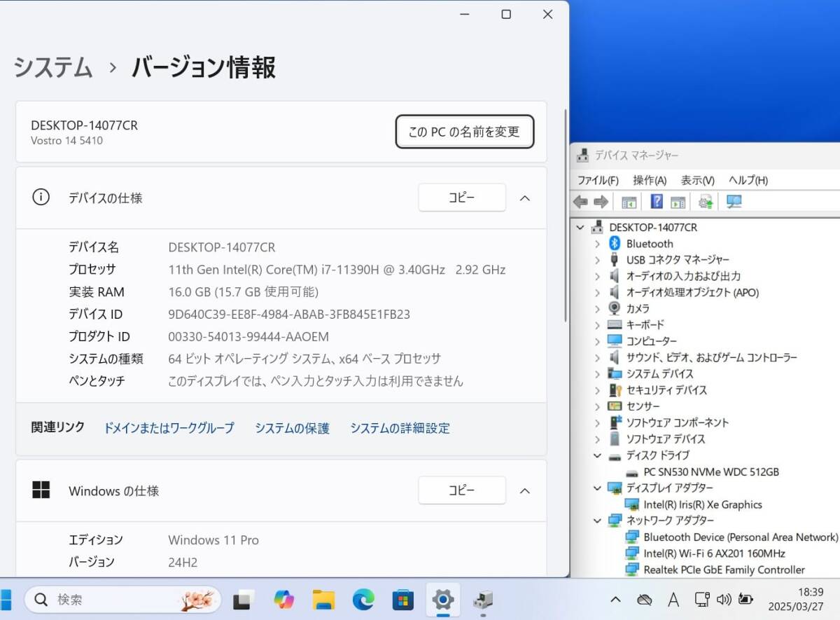Click the OneDrive cloud icon in system tray
This screenshot has width=840, height=620.
(x=644, y=600)
